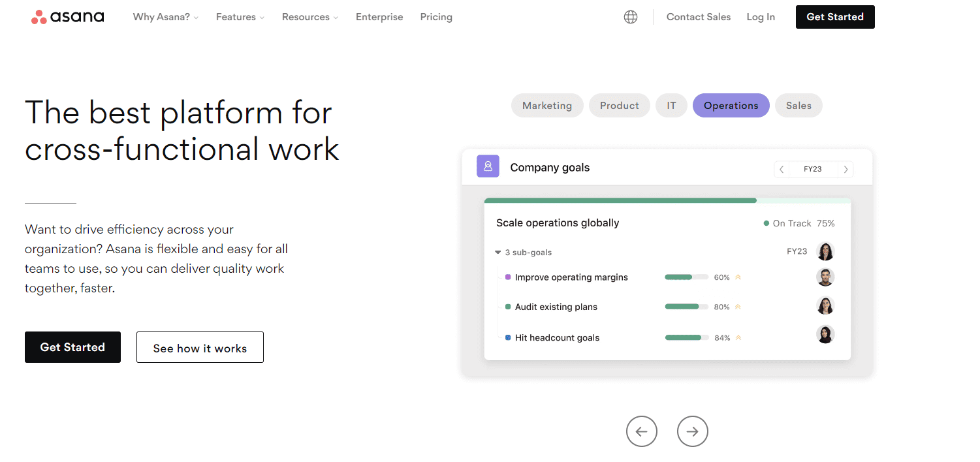Click the up arrows beside 80%
980x462 pixels.
tap(738, 307)
